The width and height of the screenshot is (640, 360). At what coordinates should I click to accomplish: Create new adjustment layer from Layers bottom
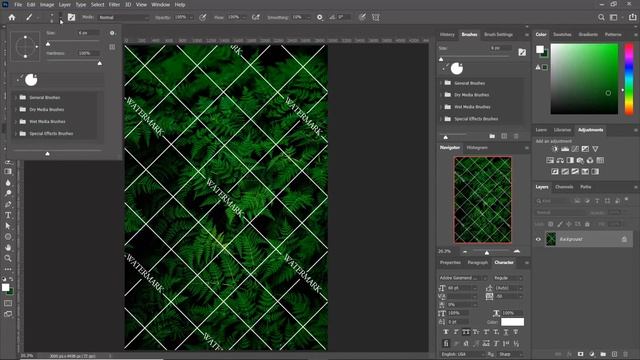(x=592, y=354)
